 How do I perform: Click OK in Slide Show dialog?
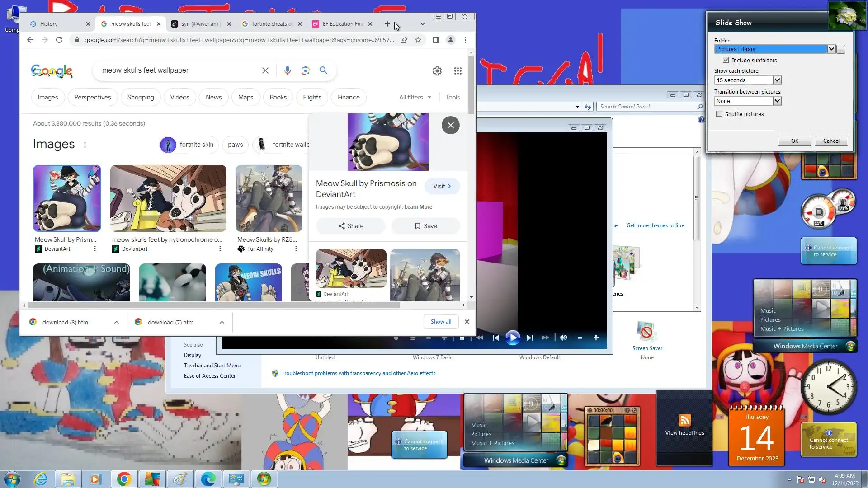pos(794,141)
